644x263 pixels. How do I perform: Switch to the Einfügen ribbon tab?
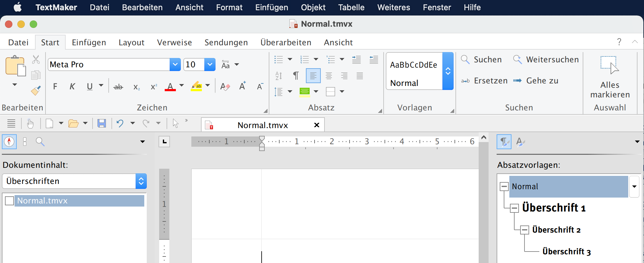(x=89, y=42)
